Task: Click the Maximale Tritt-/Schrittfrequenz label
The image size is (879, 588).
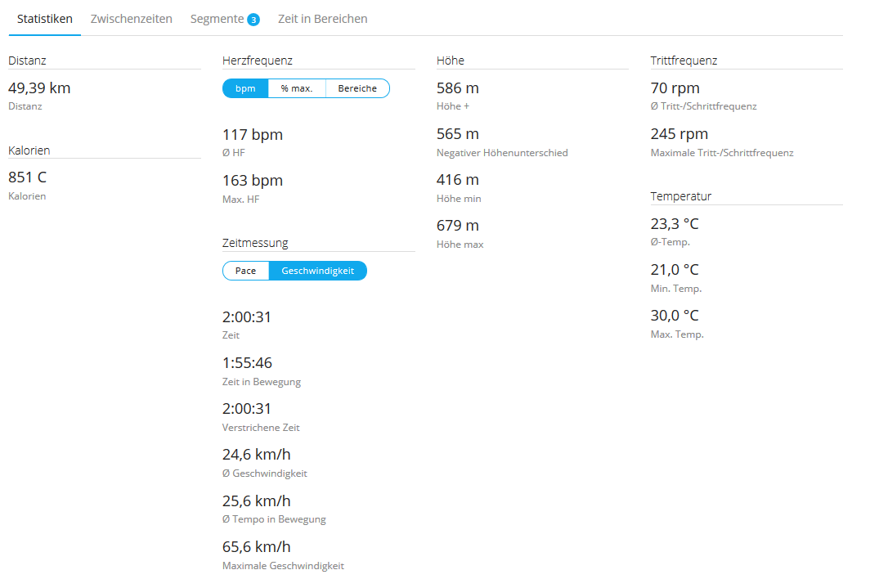Action: [722, 153]
